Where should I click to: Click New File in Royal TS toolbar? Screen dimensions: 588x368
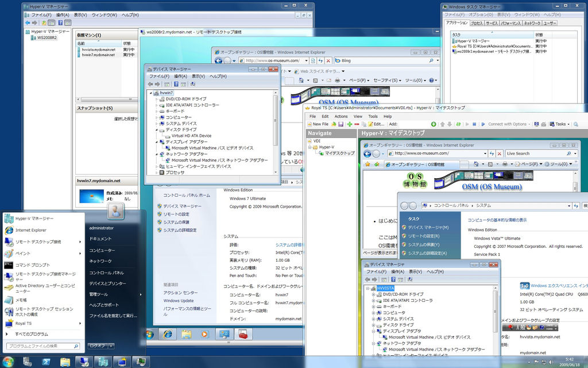(x=318, y=124)
